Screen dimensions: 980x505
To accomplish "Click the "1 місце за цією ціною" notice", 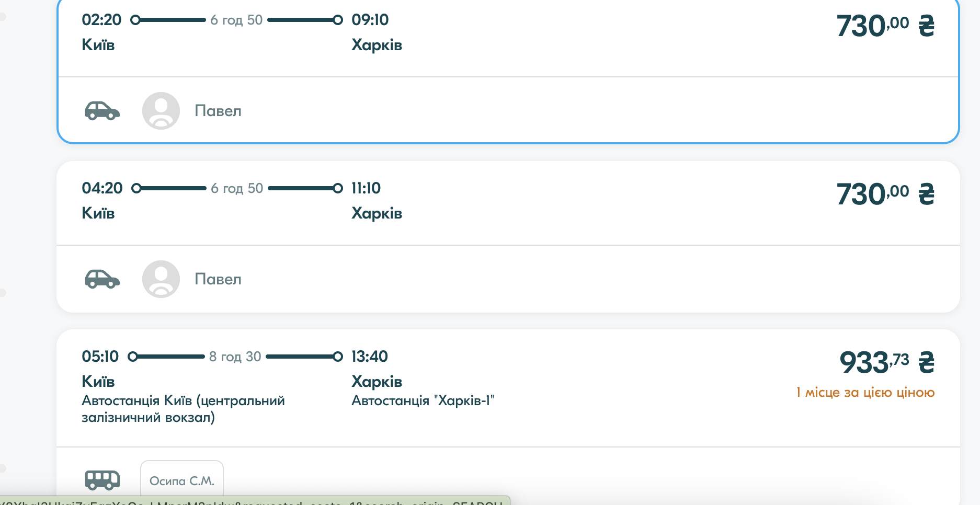I will pyautogui.click(x=865, y=392).
